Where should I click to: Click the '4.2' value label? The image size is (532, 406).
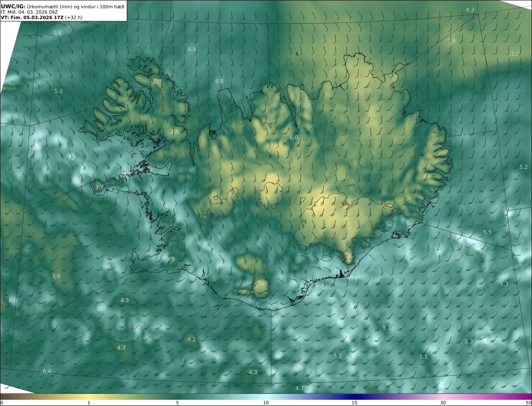(x=192, y=339)
